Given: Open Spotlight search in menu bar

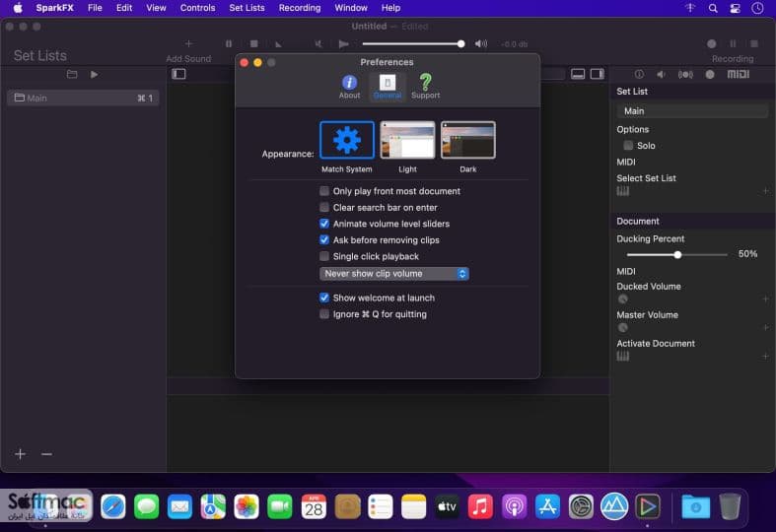Looking at the screenshot, I should [x=713, y=8].
